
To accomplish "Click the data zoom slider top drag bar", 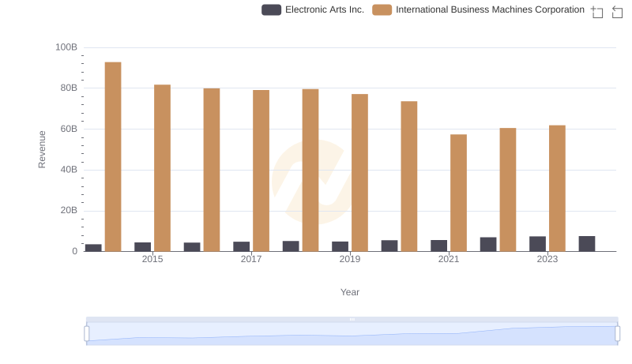I will pos(352,319).
